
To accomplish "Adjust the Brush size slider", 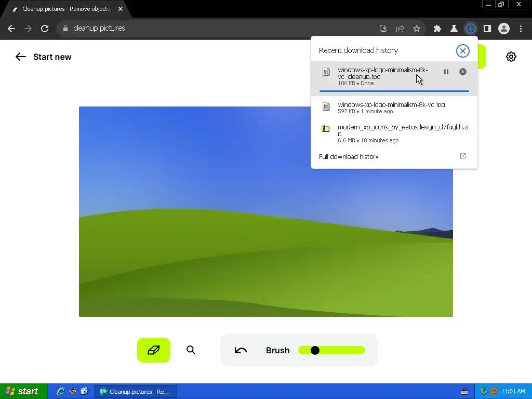I will click(331, 351).
